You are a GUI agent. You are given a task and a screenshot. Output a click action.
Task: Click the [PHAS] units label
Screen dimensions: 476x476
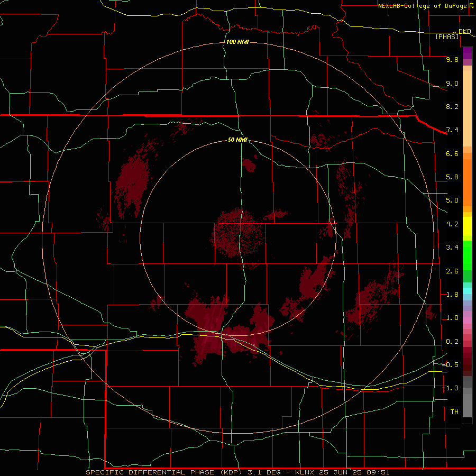tap(447, 36)
